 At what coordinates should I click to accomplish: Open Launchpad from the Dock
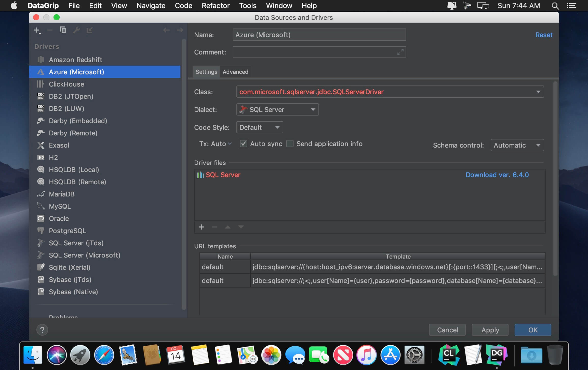tap(80, 355)
